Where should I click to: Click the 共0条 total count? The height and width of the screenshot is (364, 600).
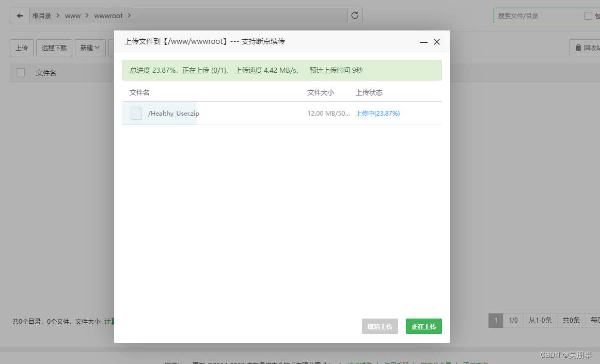(571, 320)
